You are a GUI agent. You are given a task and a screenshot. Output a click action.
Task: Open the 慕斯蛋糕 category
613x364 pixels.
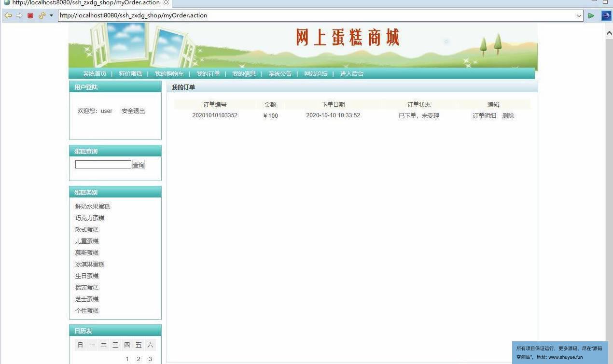[87, 253]
